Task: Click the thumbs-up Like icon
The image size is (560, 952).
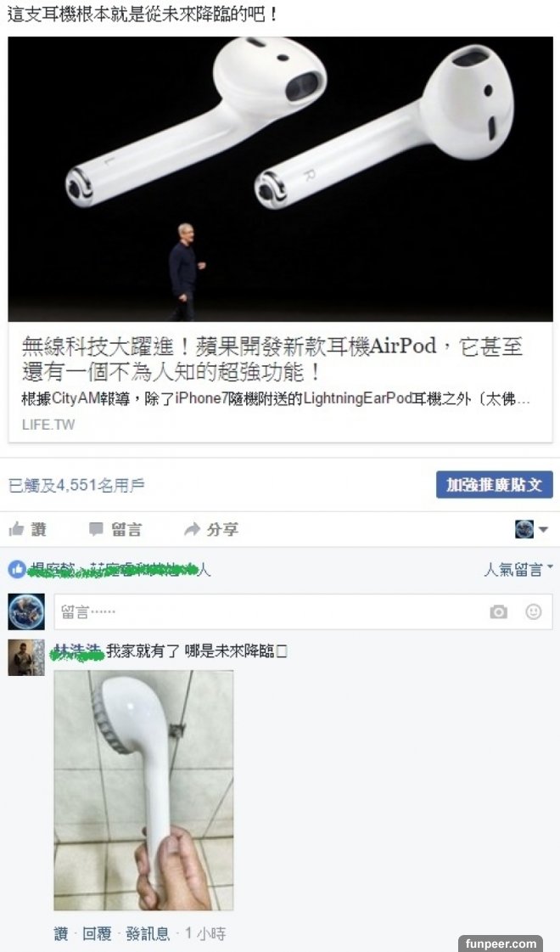Action: [16, 529]
